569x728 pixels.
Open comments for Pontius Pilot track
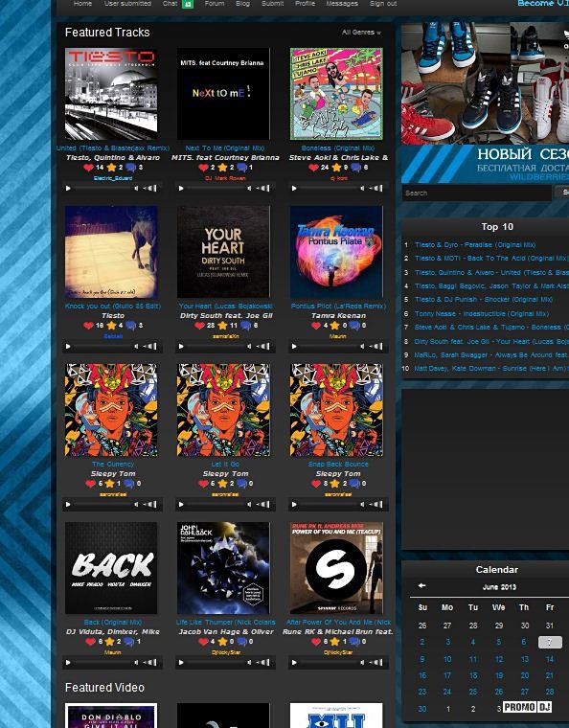point(354,326)
